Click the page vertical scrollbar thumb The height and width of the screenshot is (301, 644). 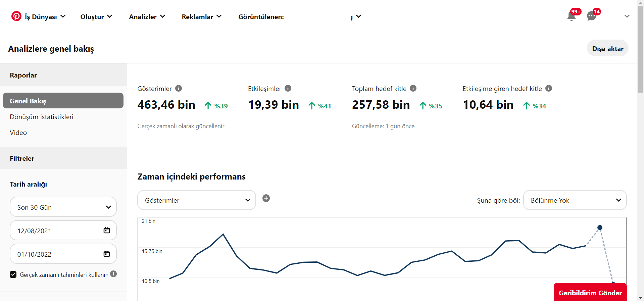pyautogui.click(x=640, y=50)
